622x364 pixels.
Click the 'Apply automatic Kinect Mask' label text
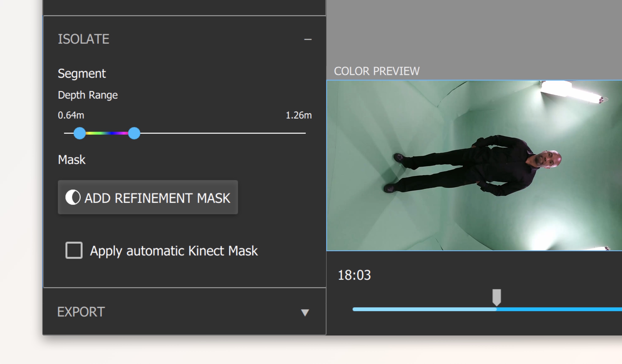pos(174,251)
